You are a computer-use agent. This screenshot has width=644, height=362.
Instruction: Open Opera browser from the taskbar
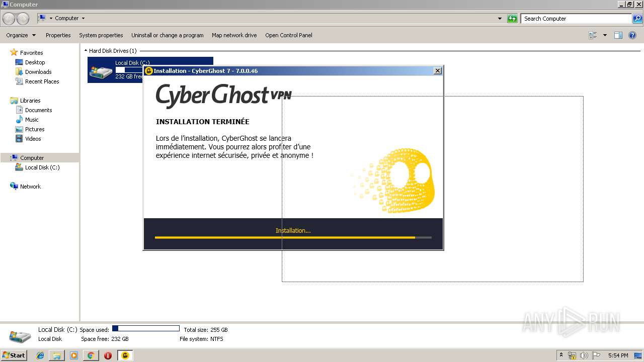point(108,355)
